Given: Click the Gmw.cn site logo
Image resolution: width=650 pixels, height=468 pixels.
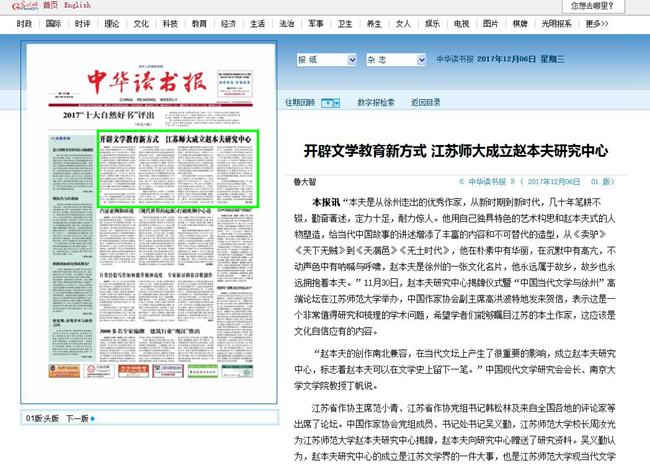Looking at the screenshot, I should pos(19,5).
